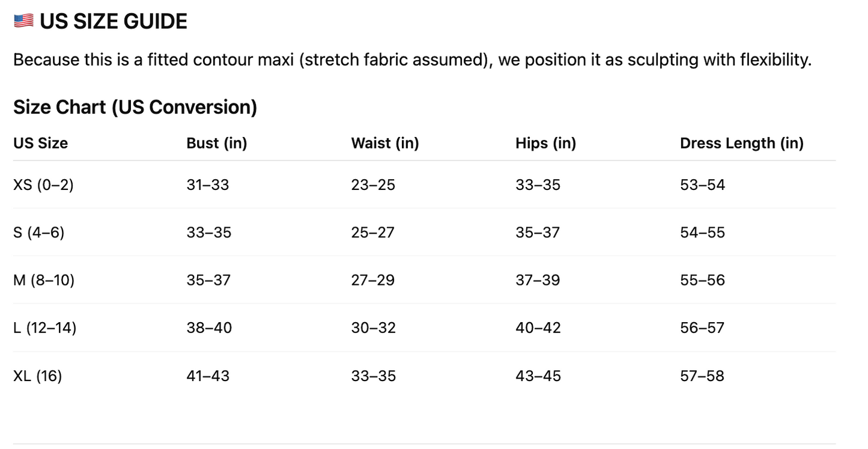Screen dimensions: 868x449
Task: Click the XL (16) size row label
Action: point(37,376)
